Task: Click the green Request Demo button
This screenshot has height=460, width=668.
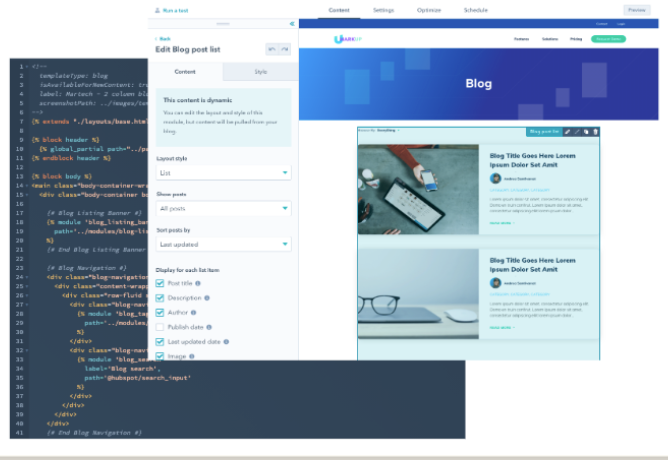Action: pos(608,39)
